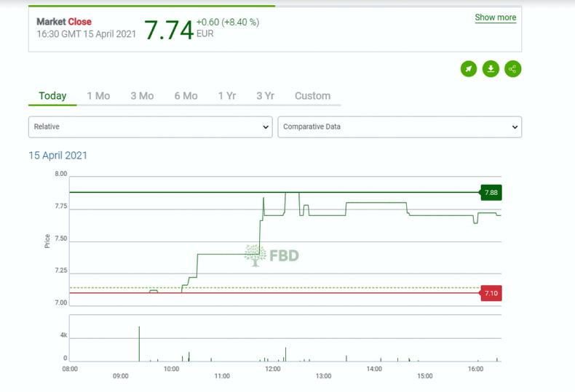Switch to the 3 Mo tab
This screenshot has width=575, height=392.
[x=142, y=96]
